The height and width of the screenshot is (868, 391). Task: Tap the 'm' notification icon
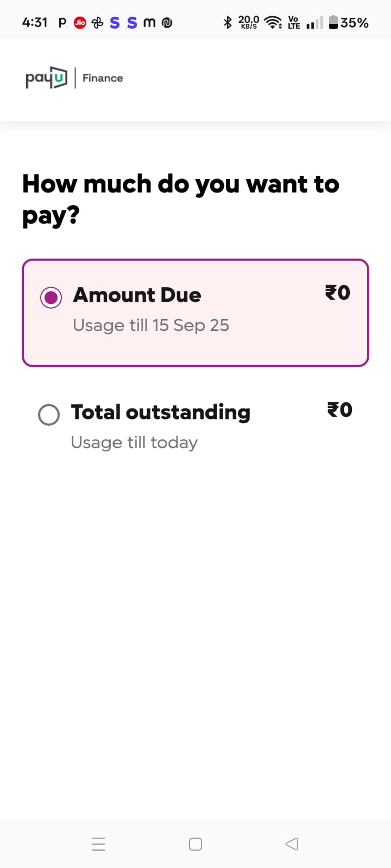[149, 23]
